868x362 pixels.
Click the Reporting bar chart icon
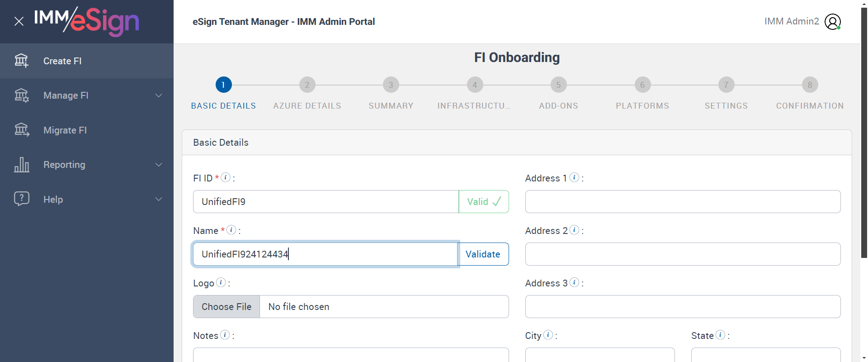point(21,165)
